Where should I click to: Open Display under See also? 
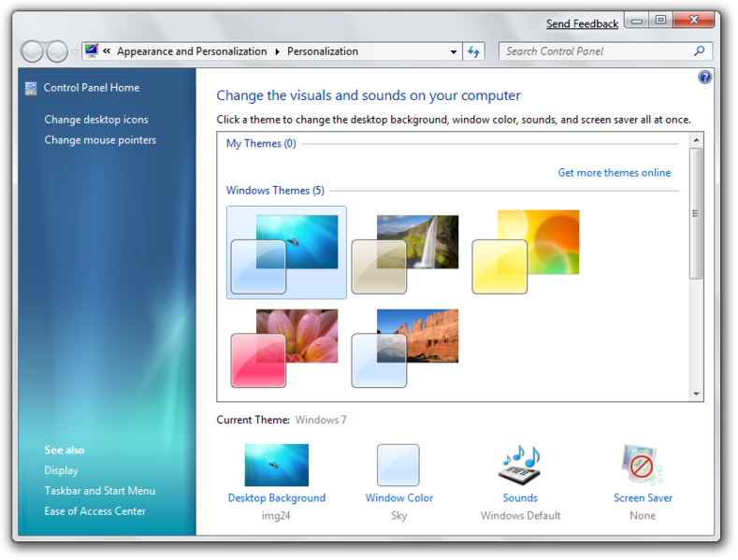(x=61, y=470)
